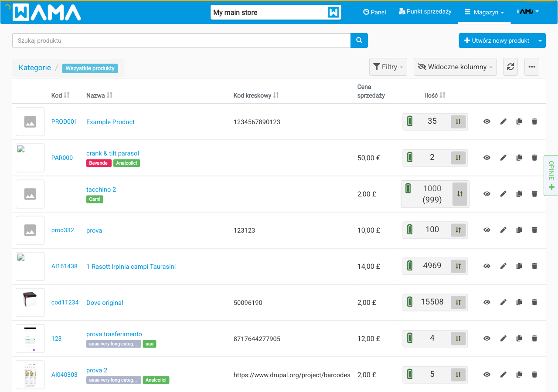Click the battery stock icon for prova 2
Viewport: 558px width, 392px height.
point(409,374)
